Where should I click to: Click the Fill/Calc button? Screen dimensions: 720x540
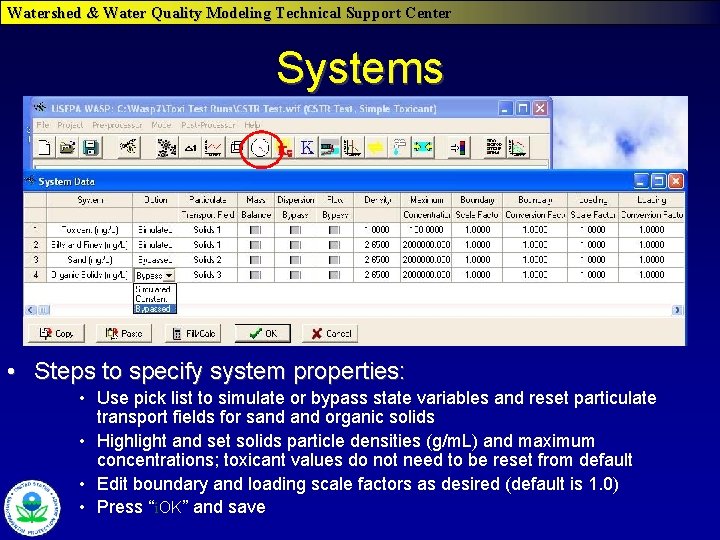193,333
